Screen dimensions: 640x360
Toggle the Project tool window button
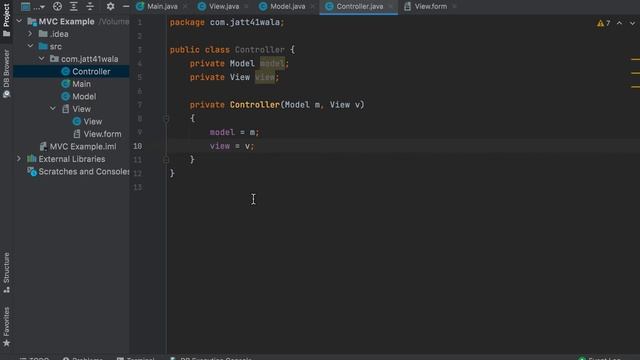click(7, 20)
